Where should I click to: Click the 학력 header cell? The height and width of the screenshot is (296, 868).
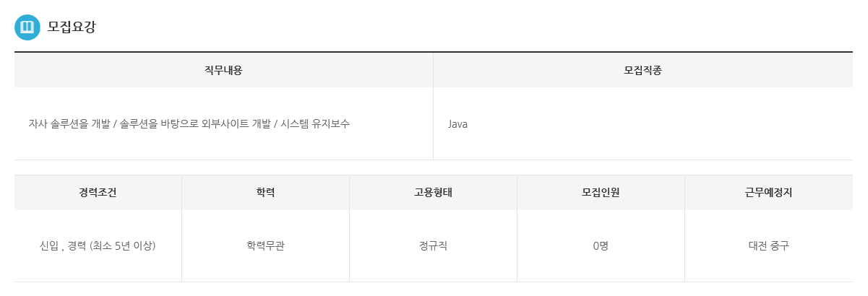pos(265,193)
